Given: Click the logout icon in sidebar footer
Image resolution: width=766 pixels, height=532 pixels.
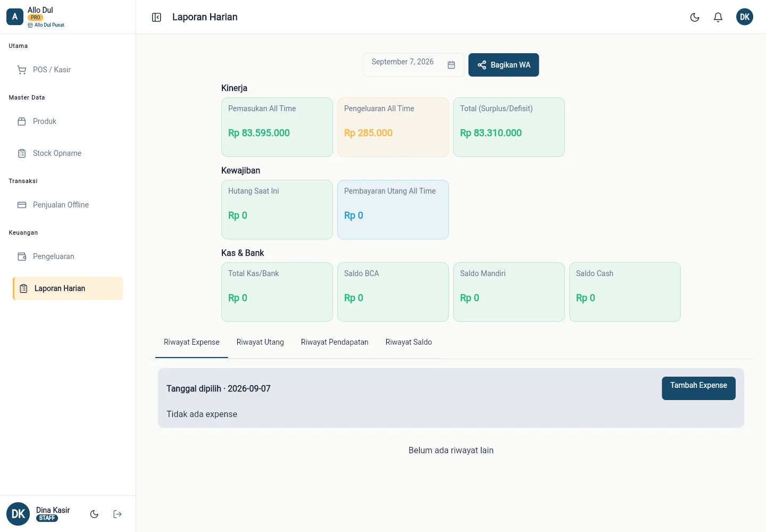Looking at the screenshot, I should tap(118, 514).
